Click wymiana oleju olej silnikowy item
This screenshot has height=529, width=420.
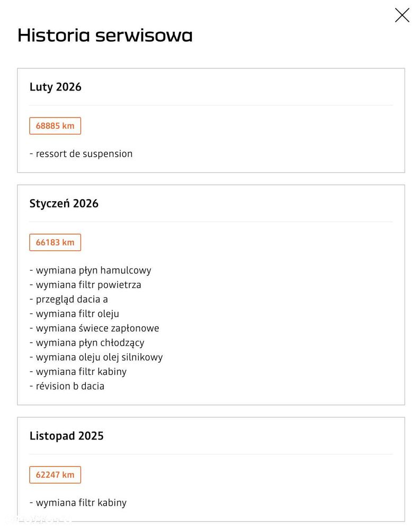(x=96, y=357)
